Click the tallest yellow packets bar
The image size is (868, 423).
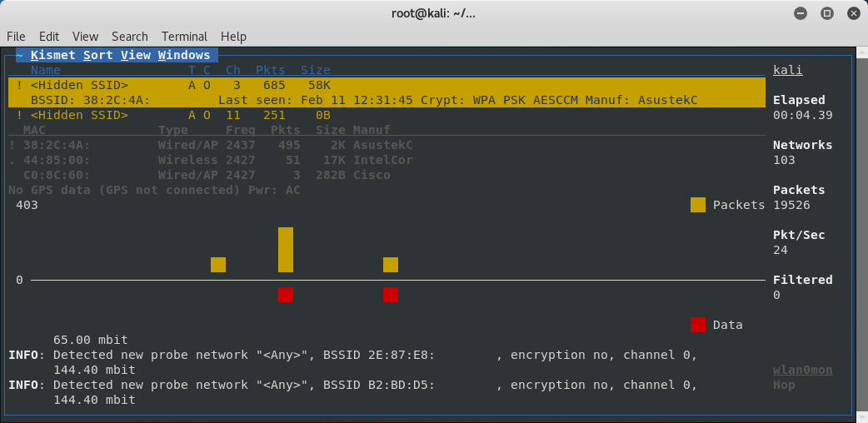pos(286,250)
